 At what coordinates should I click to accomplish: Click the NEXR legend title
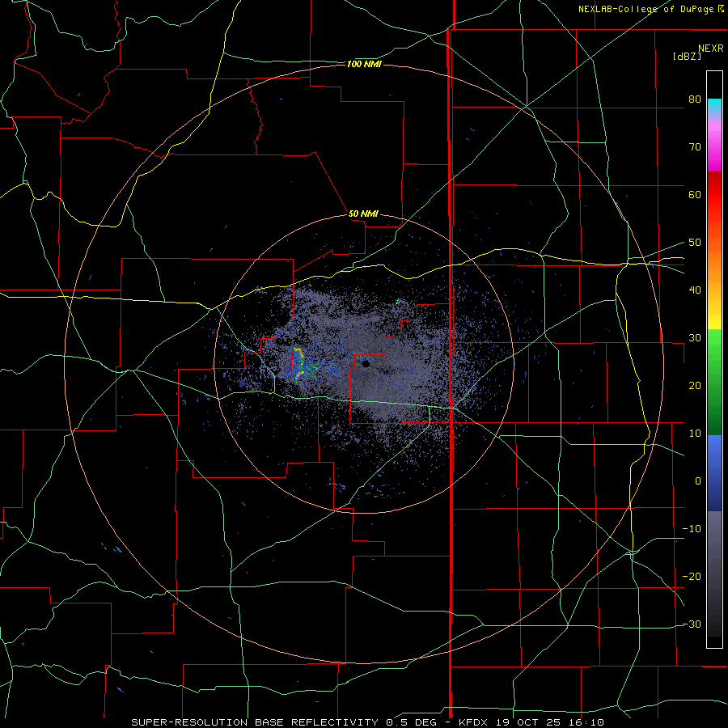[x=711, y=49]
